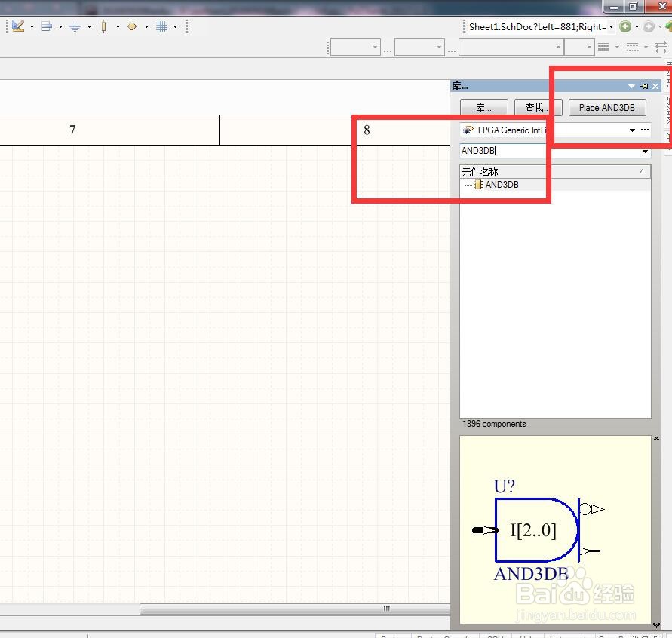Click the library selector ellipsis button
The image size is (672, 638).
tap(645, 130)
